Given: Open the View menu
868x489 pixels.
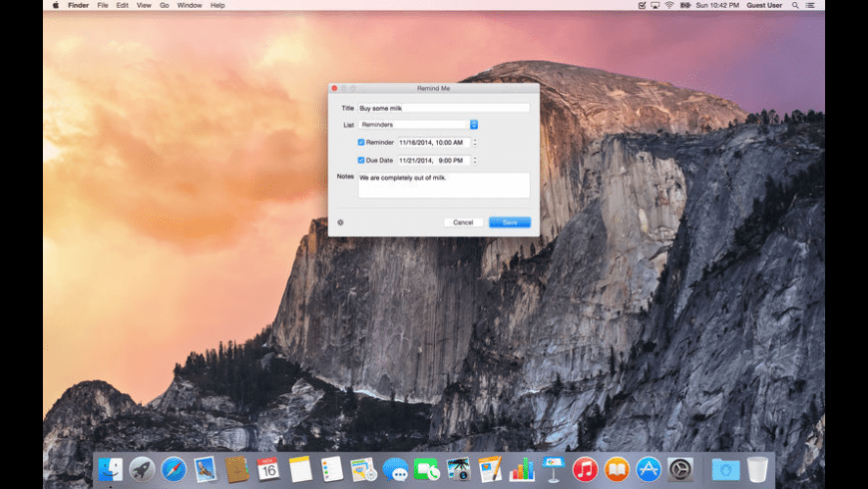Looking at the screenshot, I should click(x=144, y=5).
